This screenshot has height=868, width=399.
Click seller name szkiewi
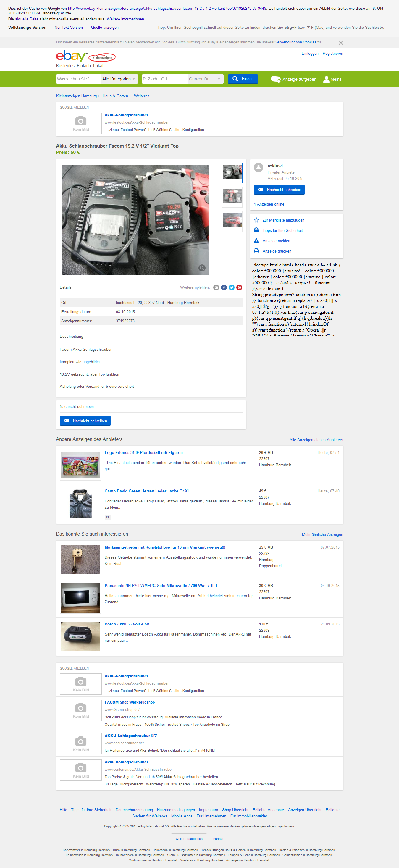[x=275, y=166]
